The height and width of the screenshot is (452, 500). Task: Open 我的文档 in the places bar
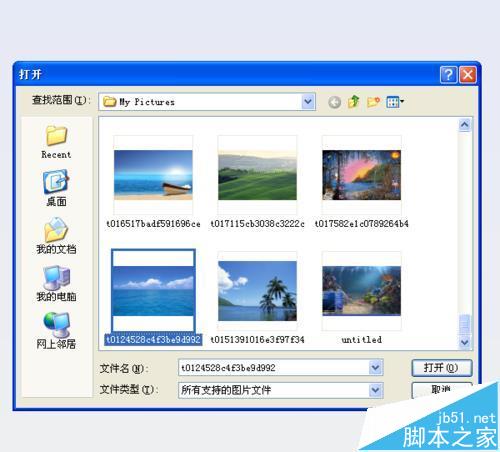click(56, 236)
